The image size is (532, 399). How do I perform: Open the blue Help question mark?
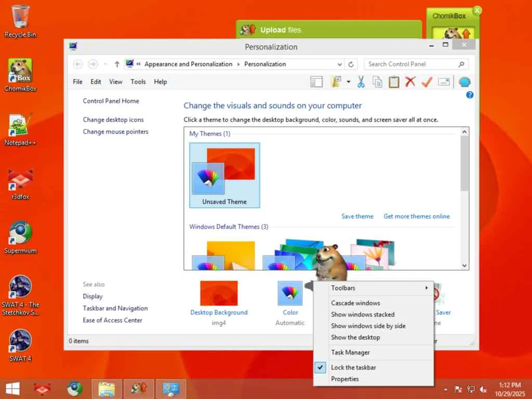tap(470, 95)
